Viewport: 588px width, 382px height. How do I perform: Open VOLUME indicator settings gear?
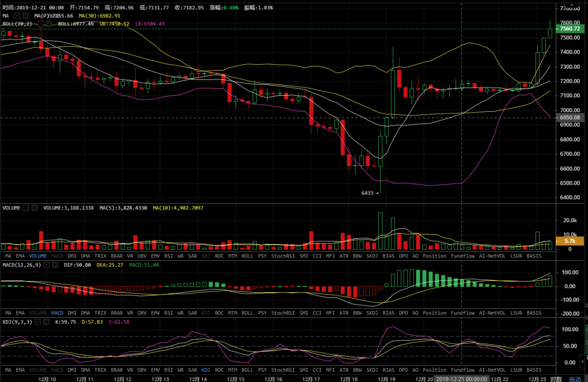point(26,208)
